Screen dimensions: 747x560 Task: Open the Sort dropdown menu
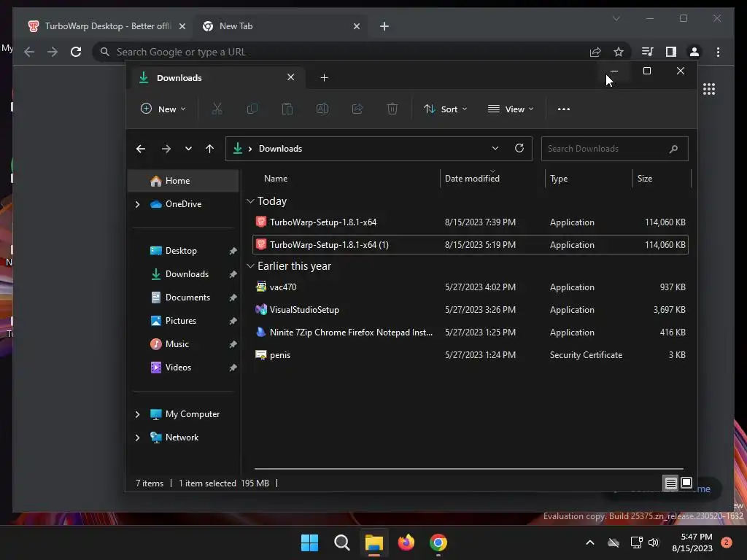pyautogui.click(x=446, y=109)
